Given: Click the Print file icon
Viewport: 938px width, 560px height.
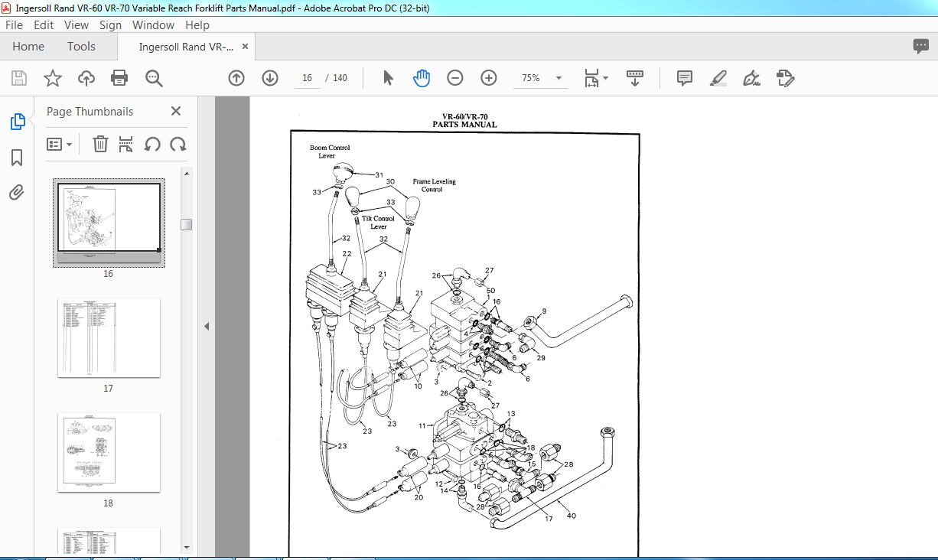Looking at the screenshot, I should click(119, 78).
